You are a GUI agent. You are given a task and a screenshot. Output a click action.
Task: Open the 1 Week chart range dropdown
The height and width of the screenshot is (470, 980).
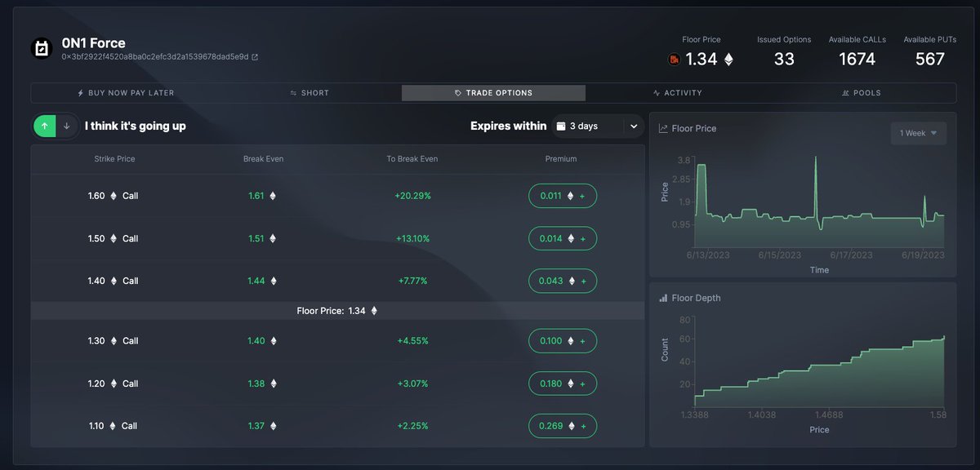point(918,133)
